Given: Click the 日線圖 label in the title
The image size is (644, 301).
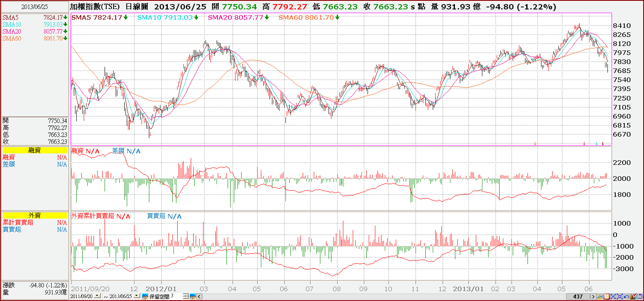Looking at the screenshot, I should pos(137,7).
